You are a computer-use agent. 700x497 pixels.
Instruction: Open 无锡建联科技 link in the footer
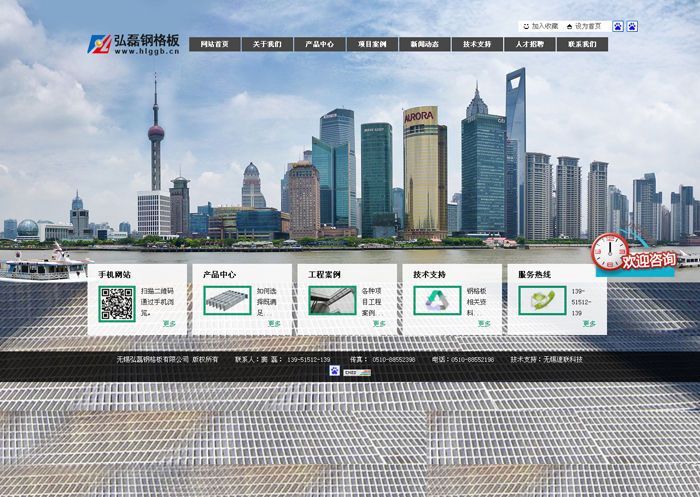tap(562, 359)
